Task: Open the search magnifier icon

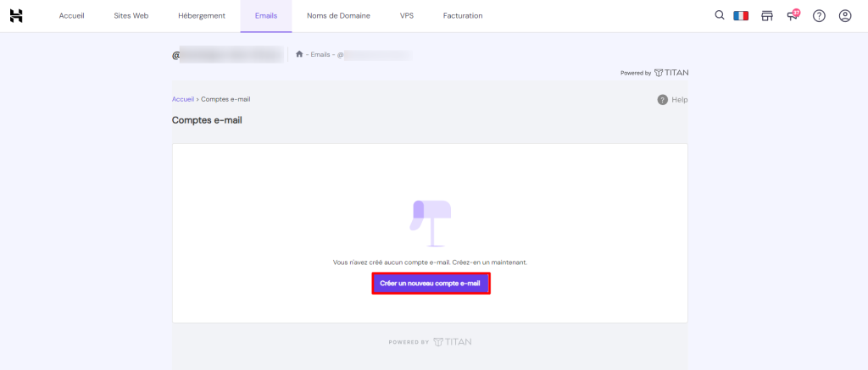Action: coord(720,15)
